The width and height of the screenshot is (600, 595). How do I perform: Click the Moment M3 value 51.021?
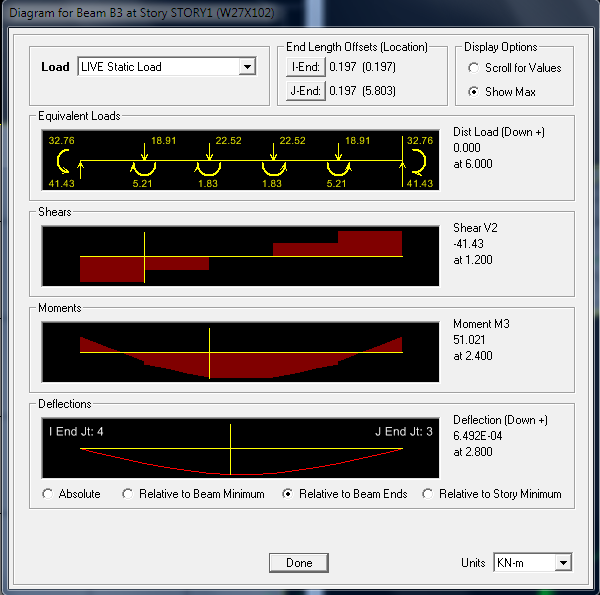[469, 340]
